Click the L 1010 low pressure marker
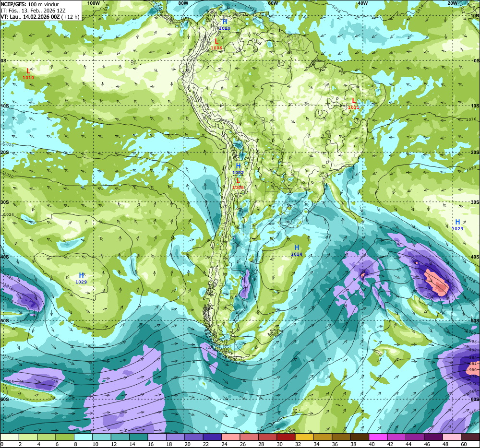The height and width of the screenshot is (448, 480). pyautogui.click(x=28, y=74)
